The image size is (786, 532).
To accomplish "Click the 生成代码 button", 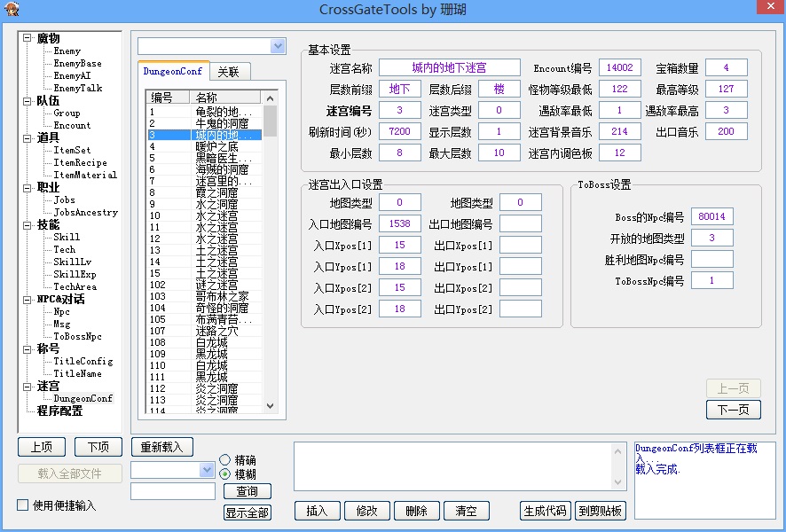I will coord(545,511).
